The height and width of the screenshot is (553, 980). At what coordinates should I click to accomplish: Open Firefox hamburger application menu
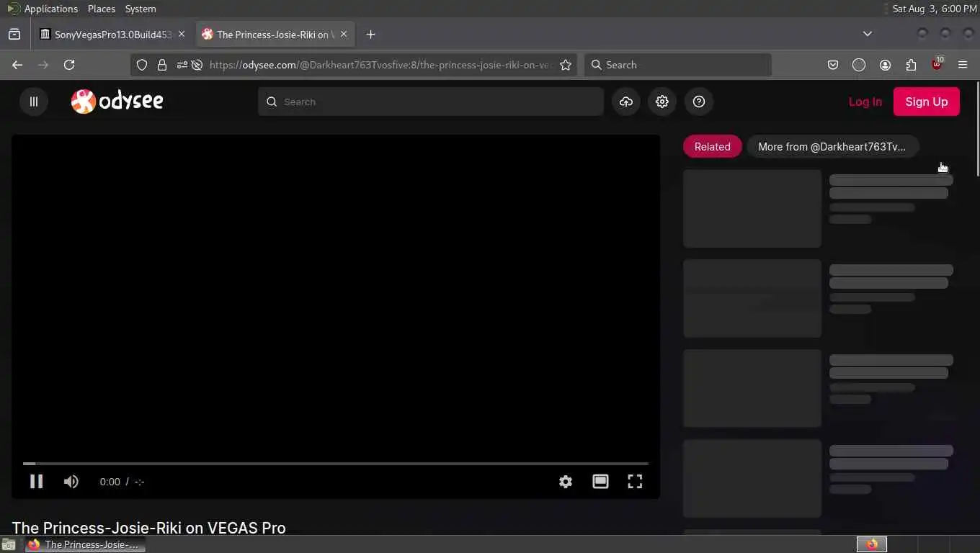[x=963, y=65]
